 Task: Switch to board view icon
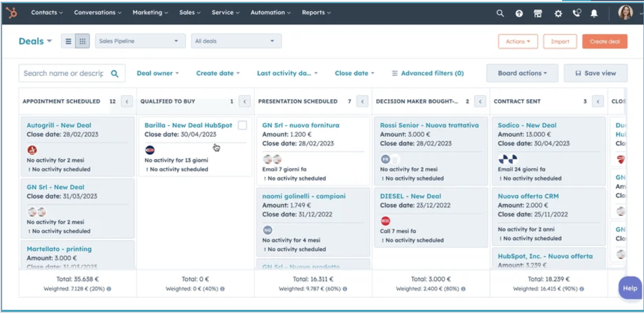click(82, 41)
